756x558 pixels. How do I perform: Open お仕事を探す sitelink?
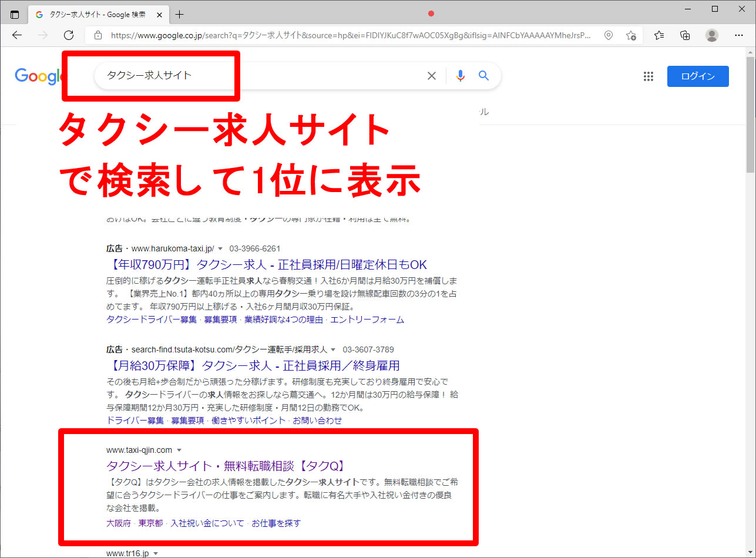(276, 523)
